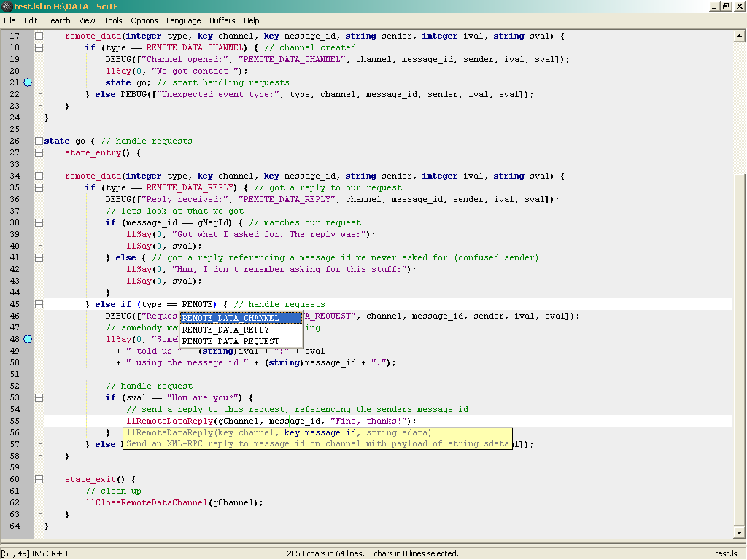Click "Fine, thanks!" string on line 55
Screen dimensions: 747x560
pos(370,421)
